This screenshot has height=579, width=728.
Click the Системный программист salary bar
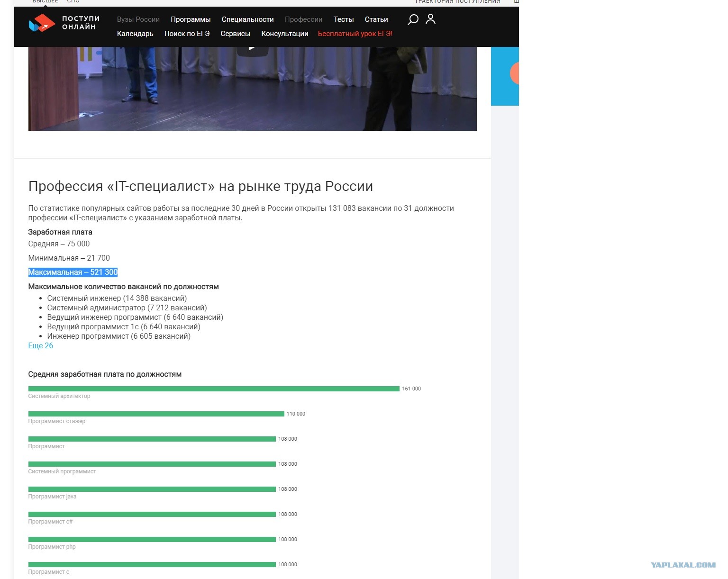point(152,464)
